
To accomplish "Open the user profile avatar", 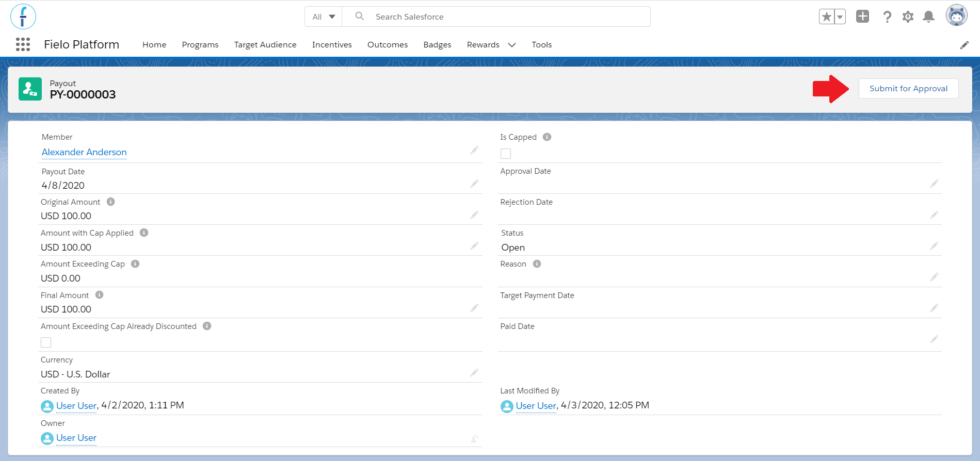I will coord(956,15).
